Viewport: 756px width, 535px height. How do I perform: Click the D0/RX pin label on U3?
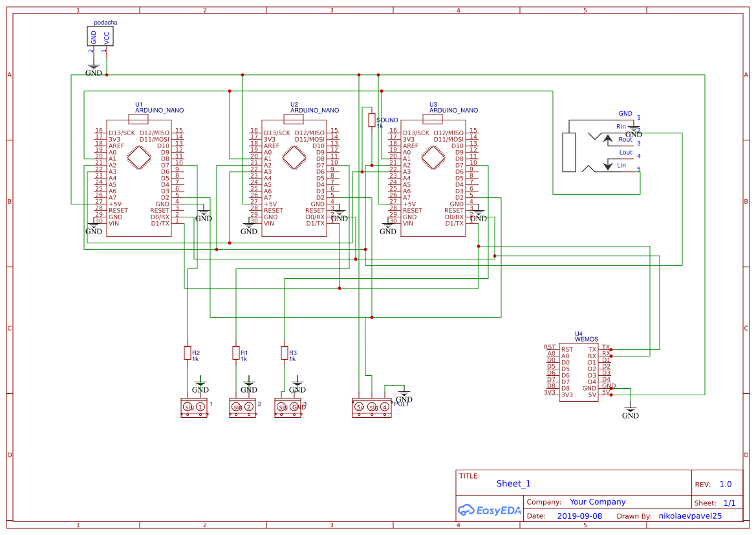pyautogui.click(x=454, y=217)
